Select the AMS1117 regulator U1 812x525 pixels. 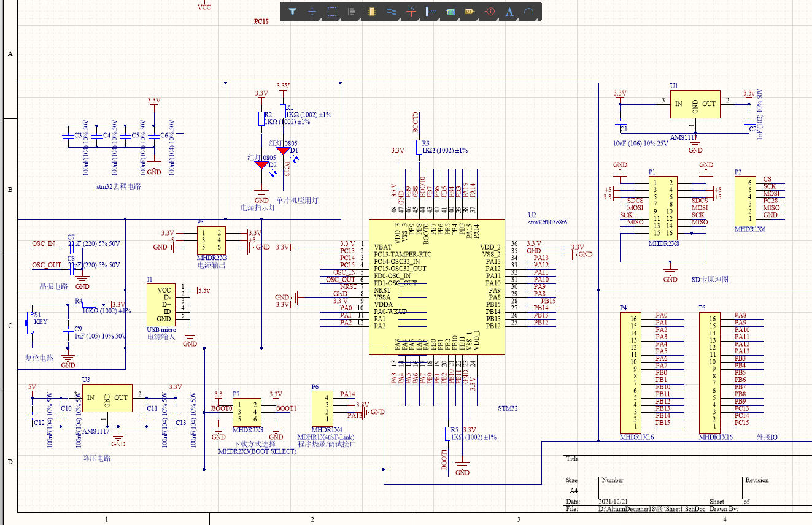[x=695, y=104]
